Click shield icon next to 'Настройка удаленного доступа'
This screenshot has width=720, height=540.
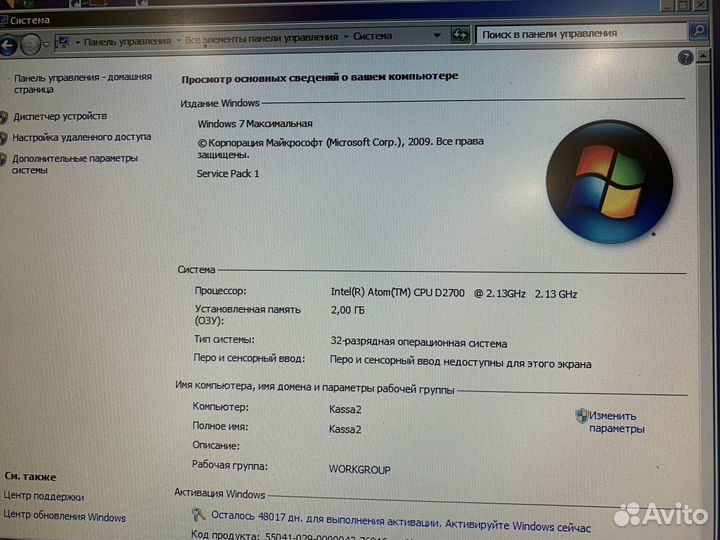3,138
